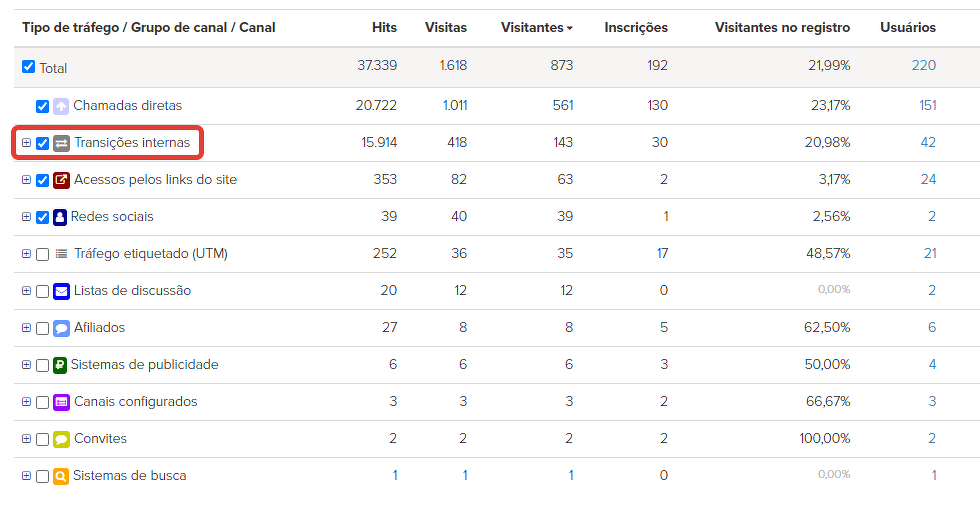980x516 pixels.
Task: Sort by the Visitantes column header
Action: (536, 28)
